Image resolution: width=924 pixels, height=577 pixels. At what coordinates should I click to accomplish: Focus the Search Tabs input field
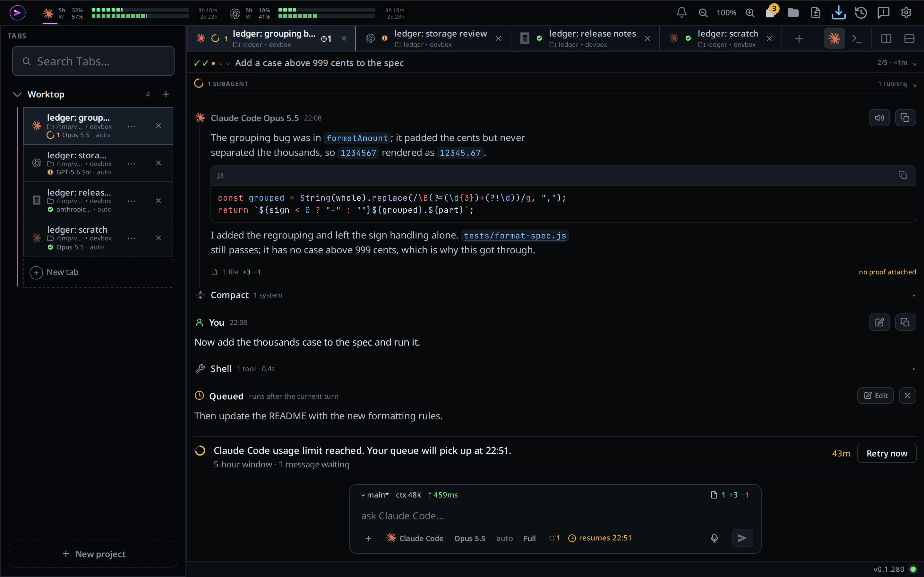[93, 61]
